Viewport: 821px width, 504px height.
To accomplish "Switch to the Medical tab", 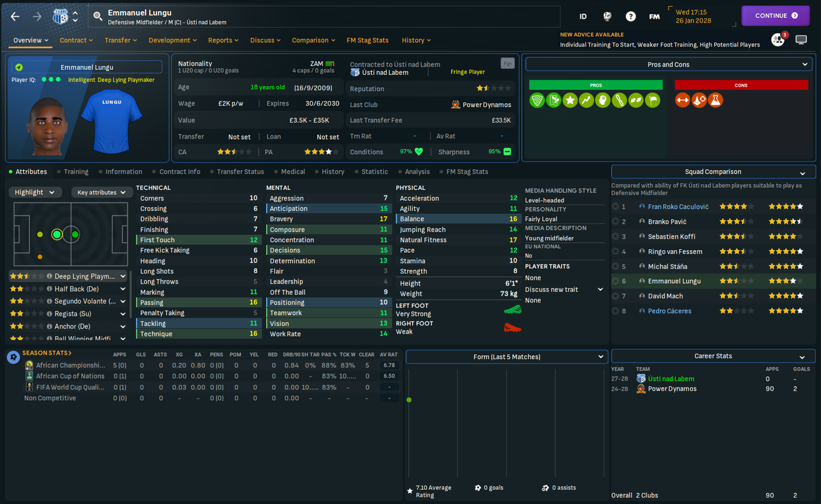I will pyautogui.click(x=293, y=172).
